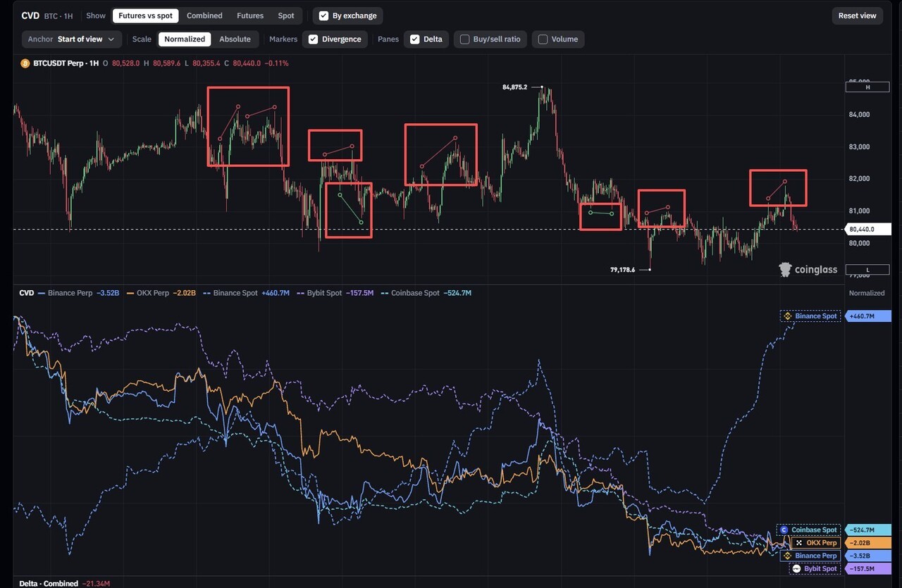Click the current price tag 80,440.0
Screen dimensions: 902x588
[868, 229]
